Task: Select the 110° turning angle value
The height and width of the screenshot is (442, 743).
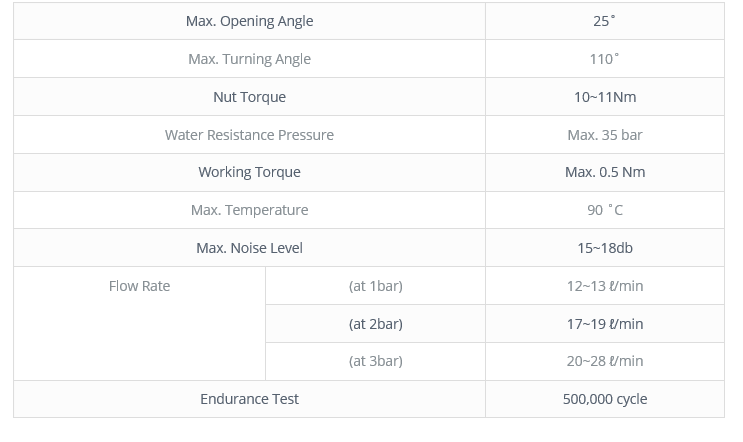Action: tap(604, 59)
